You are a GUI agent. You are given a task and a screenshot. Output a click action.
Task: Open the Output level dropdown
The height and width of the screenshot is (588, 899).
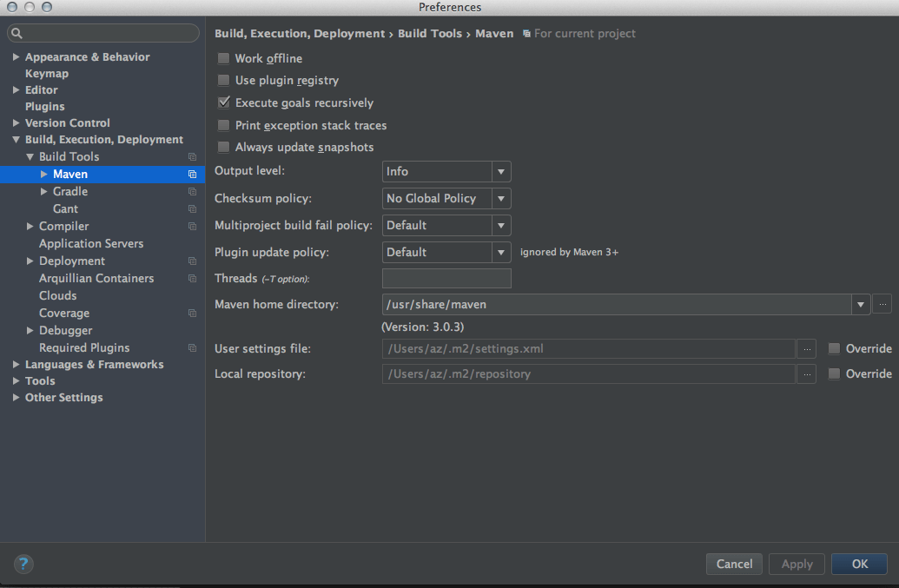[501, 171]
